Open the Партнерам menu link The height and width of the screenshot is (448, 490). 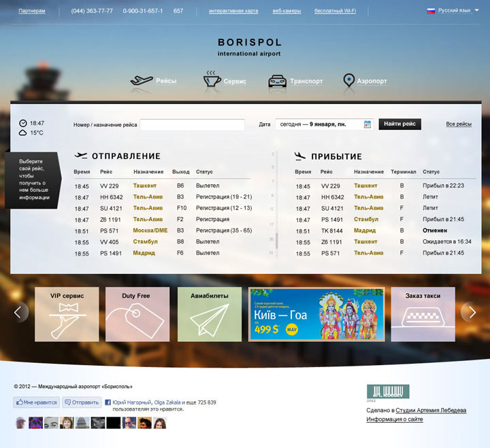click(x=32, y=12)
